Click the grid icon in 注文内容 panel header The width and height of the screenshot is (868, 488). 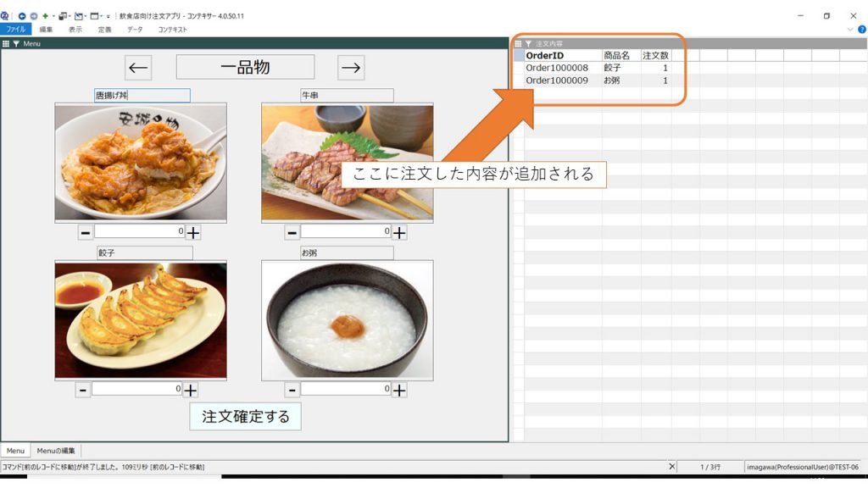(518, 43)
